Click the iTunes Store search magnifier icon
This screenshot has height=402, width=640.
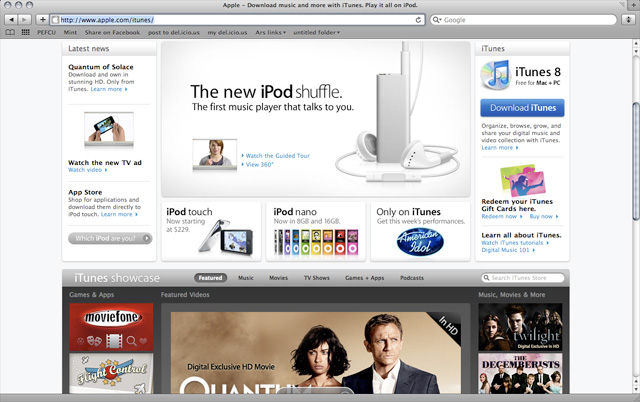(486, 278)
